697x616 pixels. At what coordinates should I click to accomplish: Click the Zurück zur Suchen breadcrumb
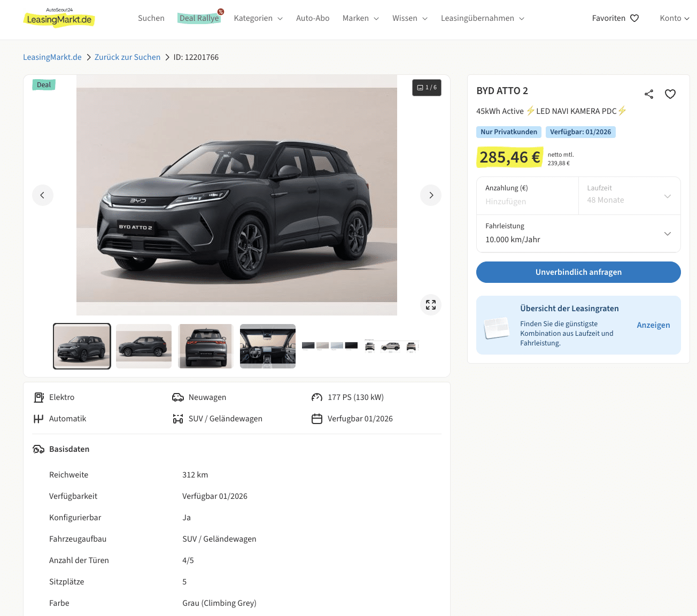[x=127, y=57]
